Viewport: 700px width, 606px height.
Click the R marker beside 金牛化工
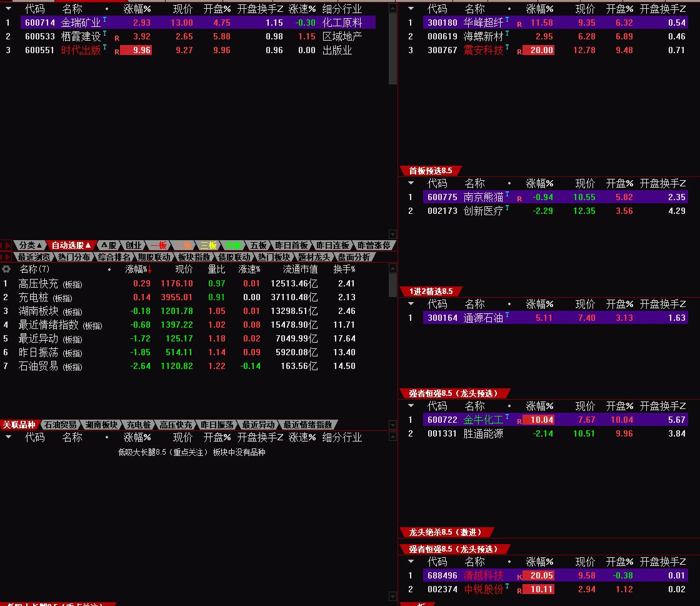(x=519, y=421)
